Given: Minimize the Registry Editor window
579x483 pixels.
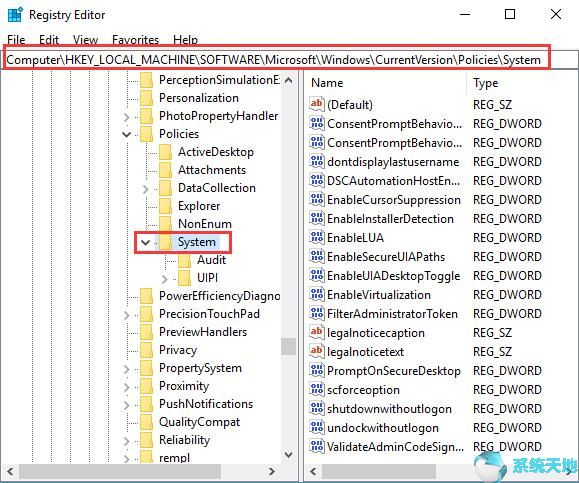Looking at the screenshot, I should (x=465, y=14).
